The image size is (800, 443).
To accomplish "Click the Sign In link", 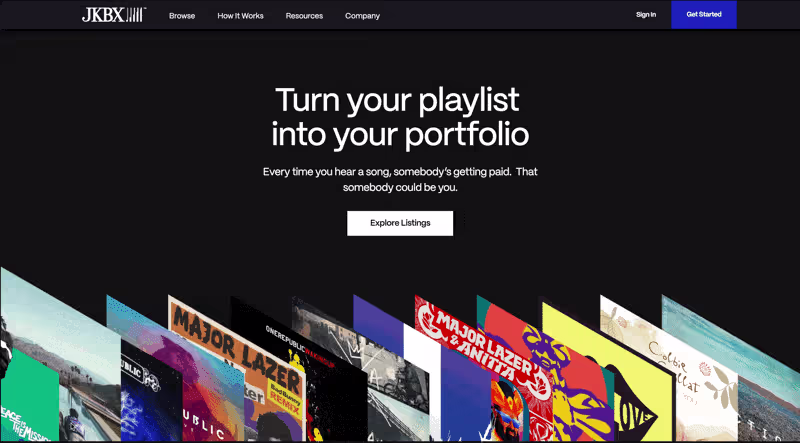I will pos(646,15).
